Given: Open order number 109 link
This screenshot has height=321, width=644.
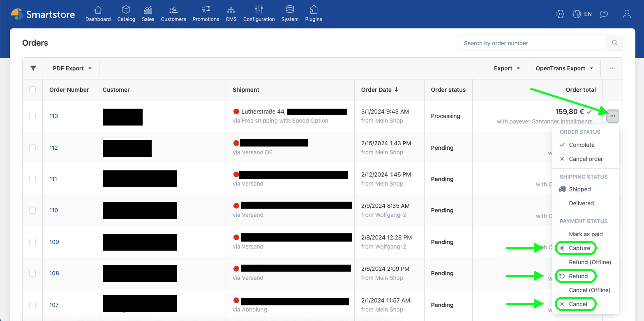Looking at the screenshot, I should (x=54, y=242).
